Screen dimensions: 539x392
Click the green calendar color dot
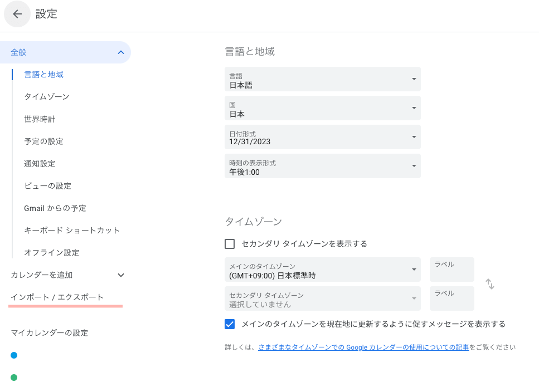coord(14,378)
